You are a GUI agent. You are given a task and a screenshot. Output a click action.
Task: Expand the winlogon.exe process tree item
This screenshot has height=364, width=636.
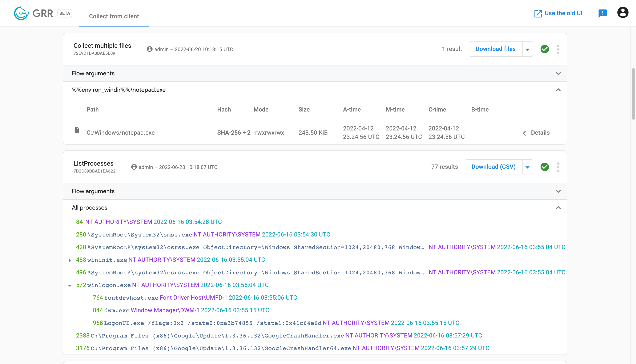pyautogui.click(x=69, y=285)
